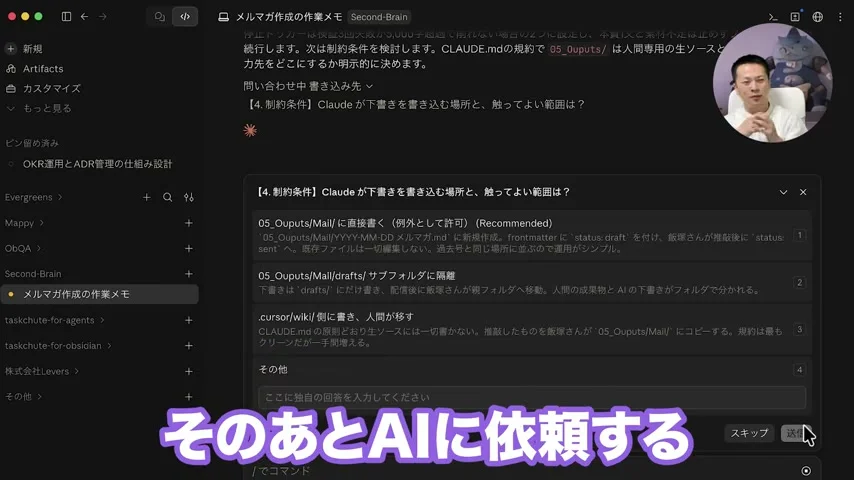This screenshot has height=480, width=854.
Task: Switch to code mode icon
Action: coord(185,17)
